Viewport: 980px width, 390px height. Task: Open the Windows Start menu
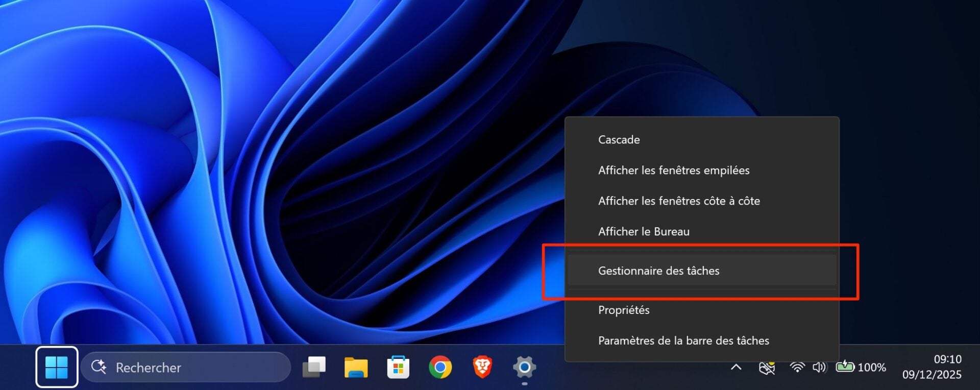pos(57,367)
